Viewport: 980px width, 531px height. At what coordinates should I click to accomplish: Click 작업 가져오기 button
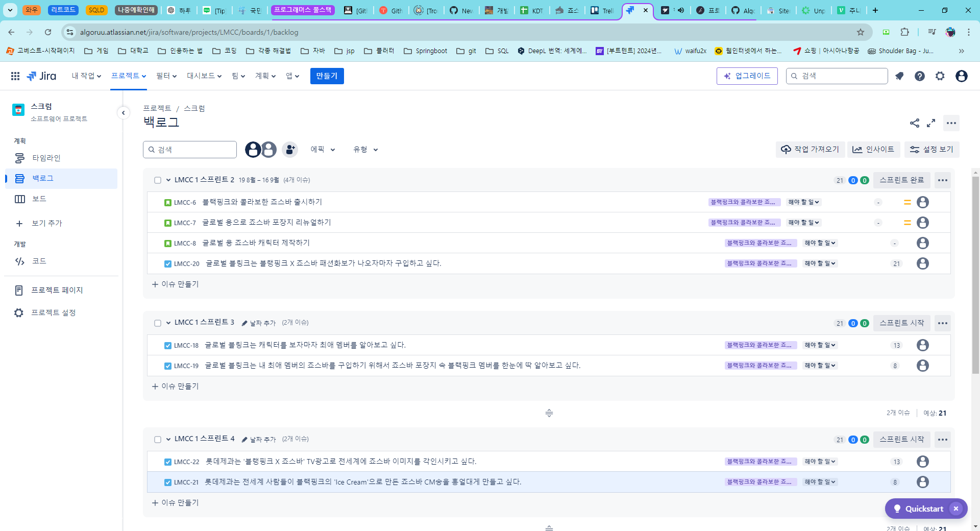coord(811,150)
